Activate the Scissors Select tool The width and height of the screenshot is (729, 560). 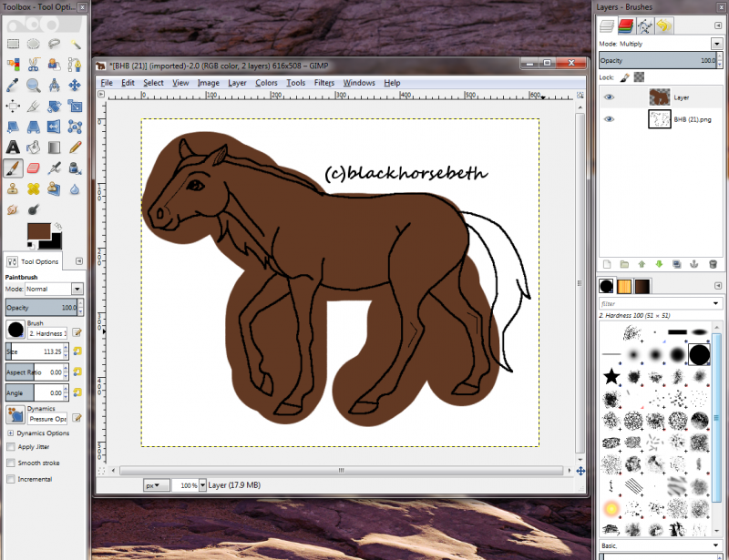point(34,65)
